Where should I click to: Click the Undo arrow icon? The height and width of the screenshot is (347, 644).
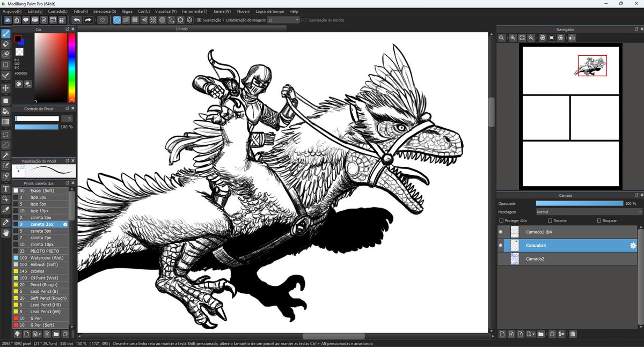click(x=77, y=20)
